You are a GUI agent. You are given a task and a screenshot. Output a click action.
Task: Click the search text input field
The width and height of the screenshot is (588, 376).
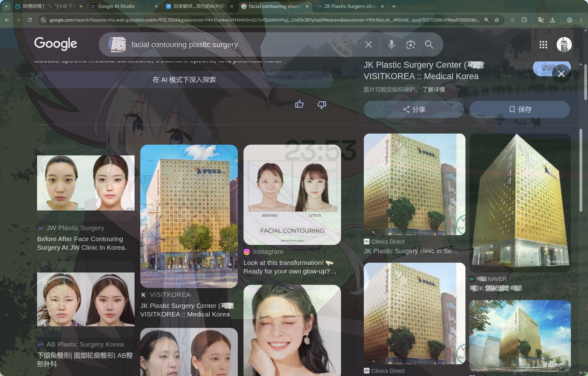point(241,45)
